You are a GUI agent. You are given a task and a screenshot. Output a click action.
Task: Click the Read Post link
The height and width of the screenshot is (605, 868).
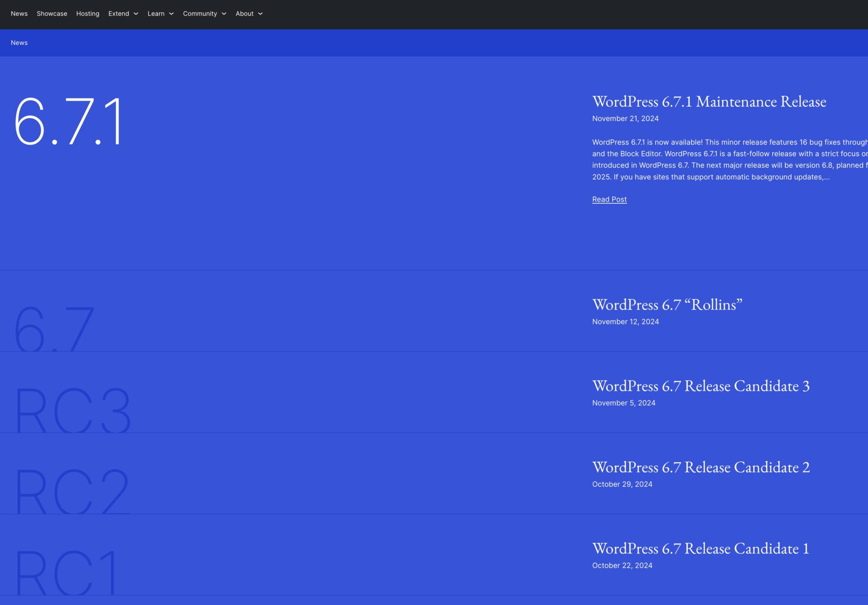(609, 199)
